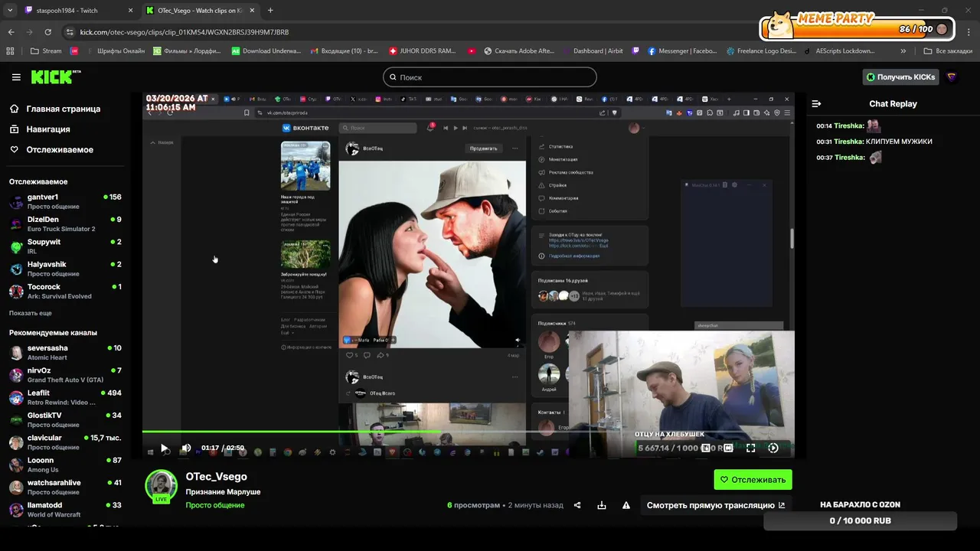The image size is (980, 551).
Task: Share the clip with the share icon
Action: tap(577, 505)
